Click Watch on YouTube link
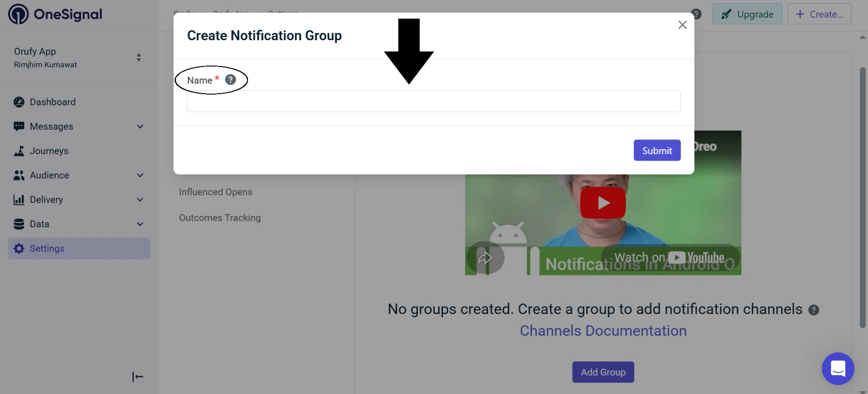 670,258
